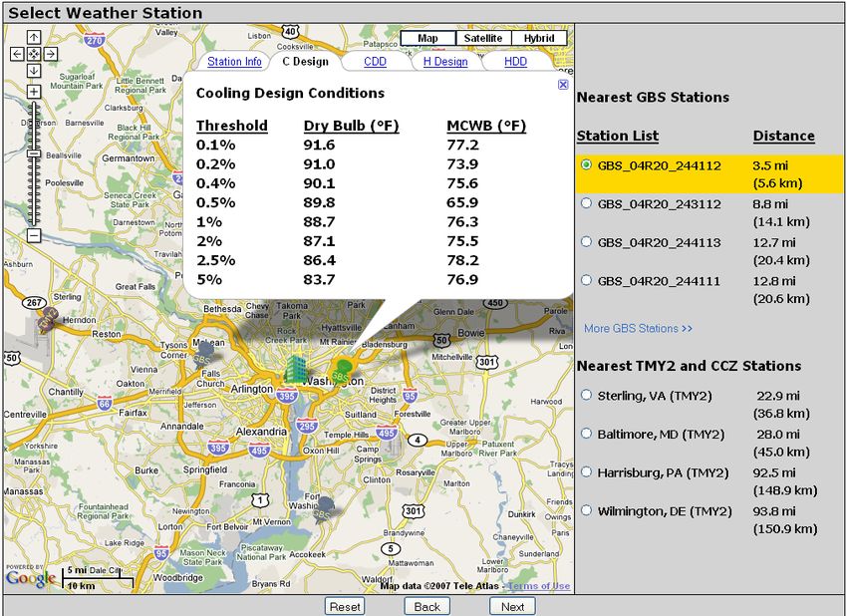The height and width of the screenshot is (616, 847).
Task: Click the Reset button
Action: 345,607
